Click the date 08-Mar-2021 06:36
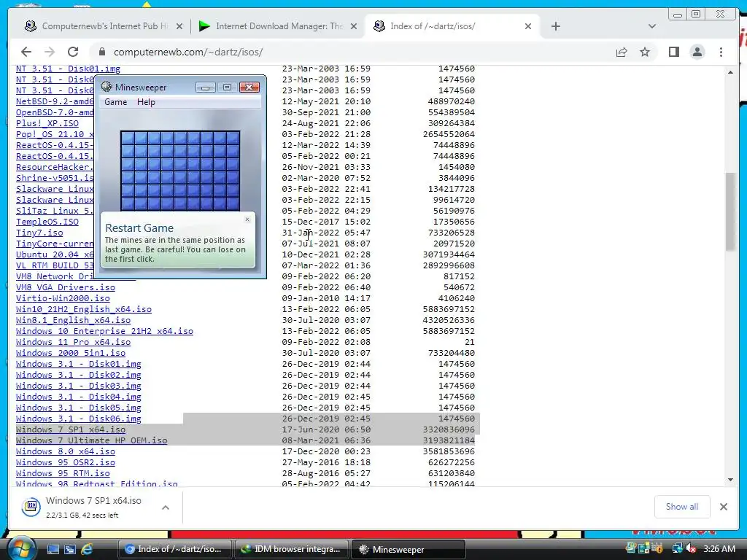 pos(326,441)
